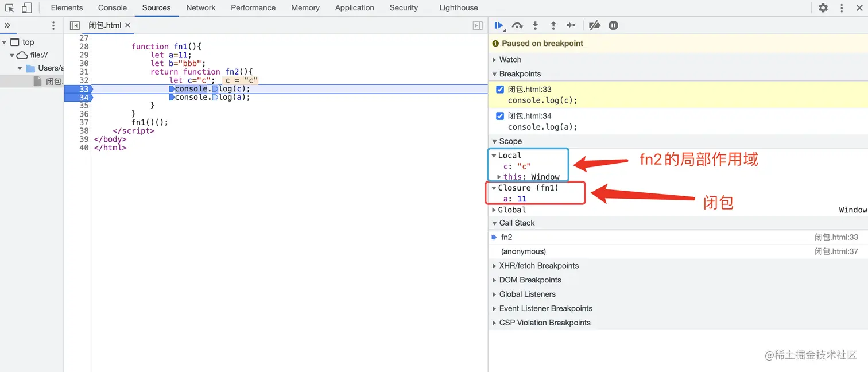Click the breakpoint marker on line 33

click(x=77, y=89)
